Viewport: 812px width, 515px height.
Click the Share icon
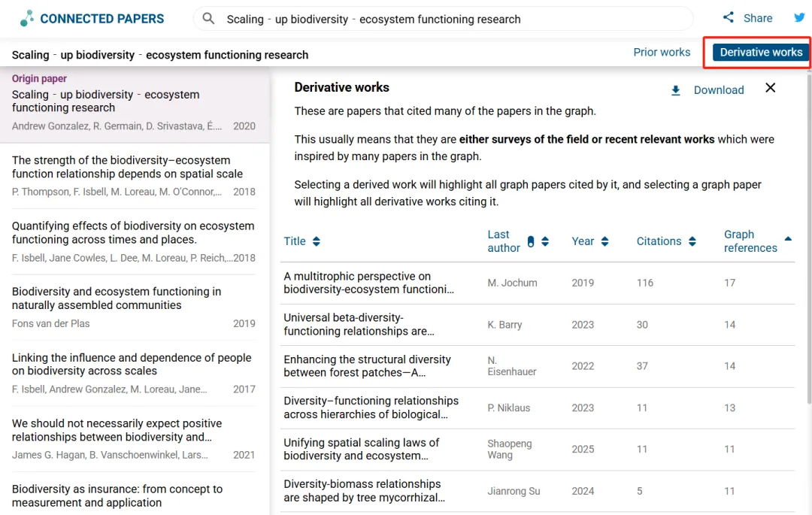pos(728,18)
